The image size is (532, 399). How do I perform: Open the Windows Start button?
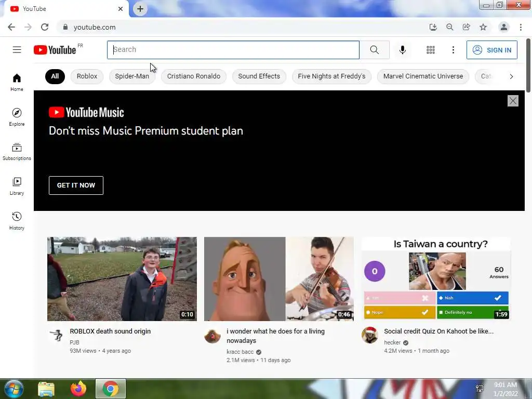pyautogui.click(x=14, y=389)
